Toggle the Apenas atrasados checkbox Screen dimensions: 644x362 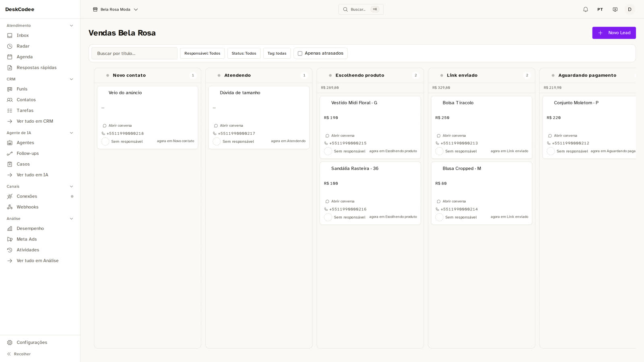click(x=300, y=53)
